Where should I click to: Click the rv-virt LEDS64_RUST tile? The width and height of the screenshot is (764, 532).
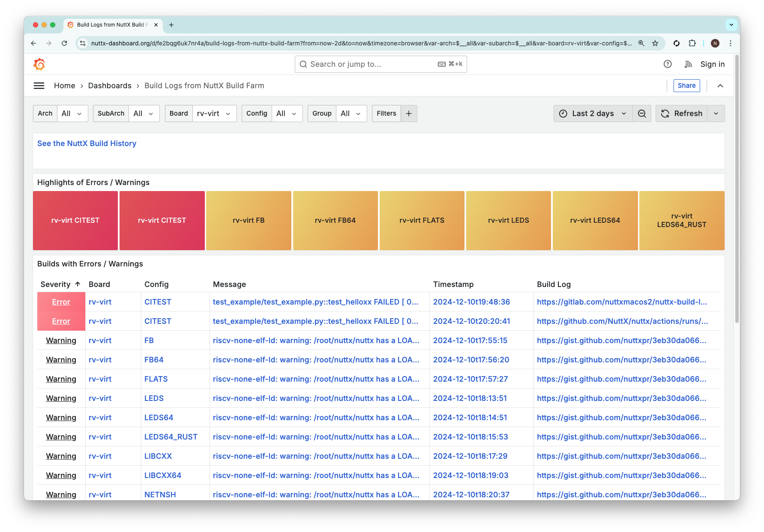coord(682,220)
